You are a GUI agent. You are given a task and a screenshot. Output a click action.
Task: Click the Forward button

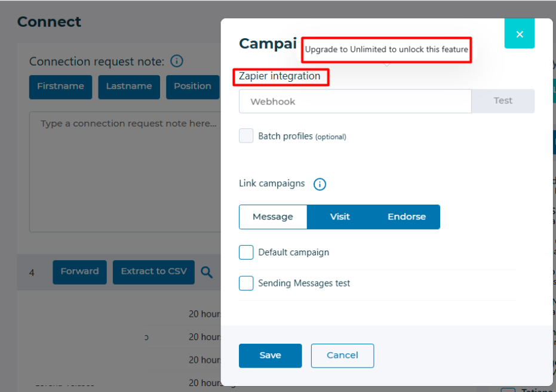click(80, 272)
